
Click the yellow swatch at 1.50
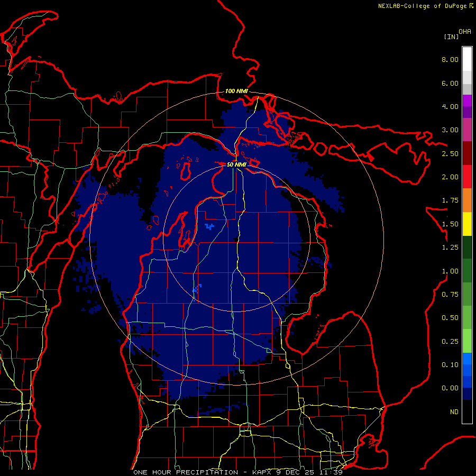467,224
